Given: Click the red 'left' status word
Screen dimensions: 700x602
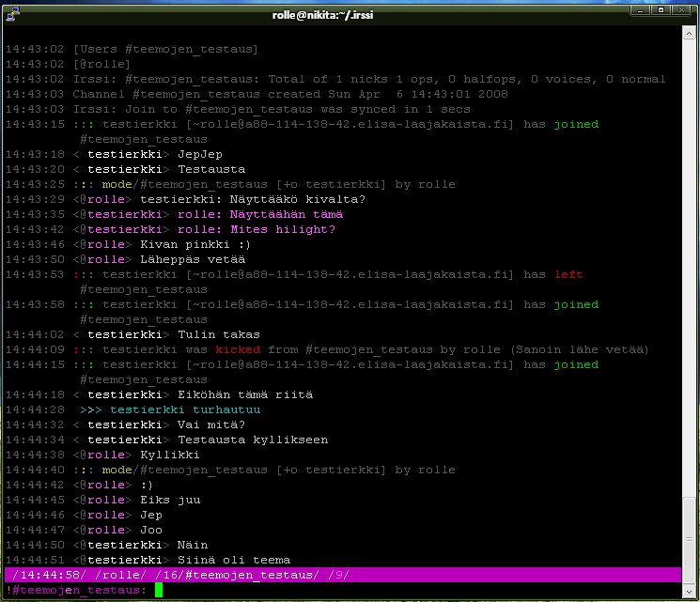Looking at the screenshot, I should 568,274.
